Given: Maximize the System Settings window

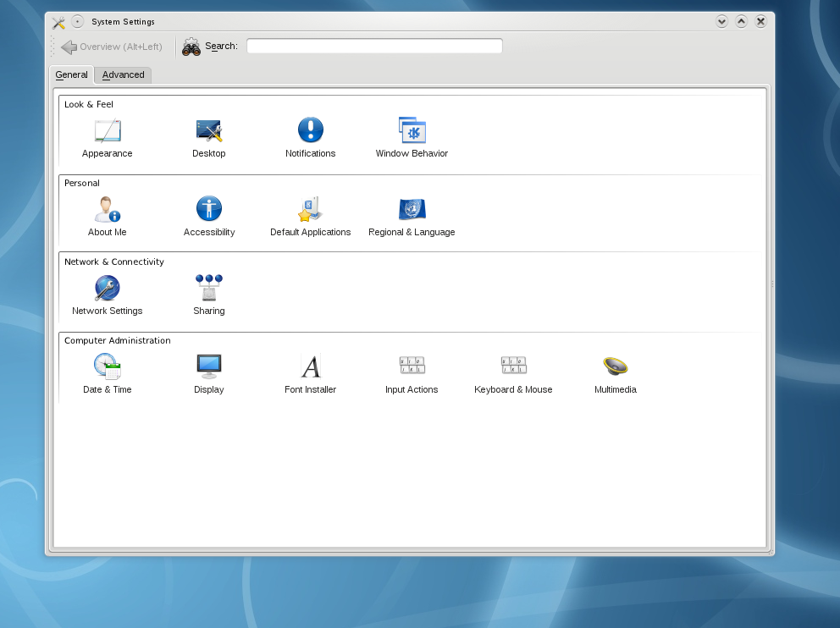Looking at the screenshot, I should 742,21.
